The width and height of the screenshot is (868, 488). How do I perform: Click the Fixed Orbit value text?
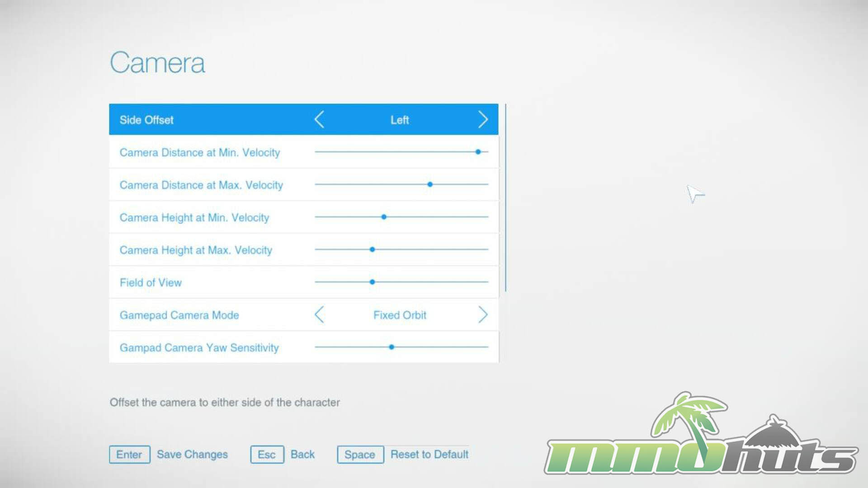click(400, 315)
